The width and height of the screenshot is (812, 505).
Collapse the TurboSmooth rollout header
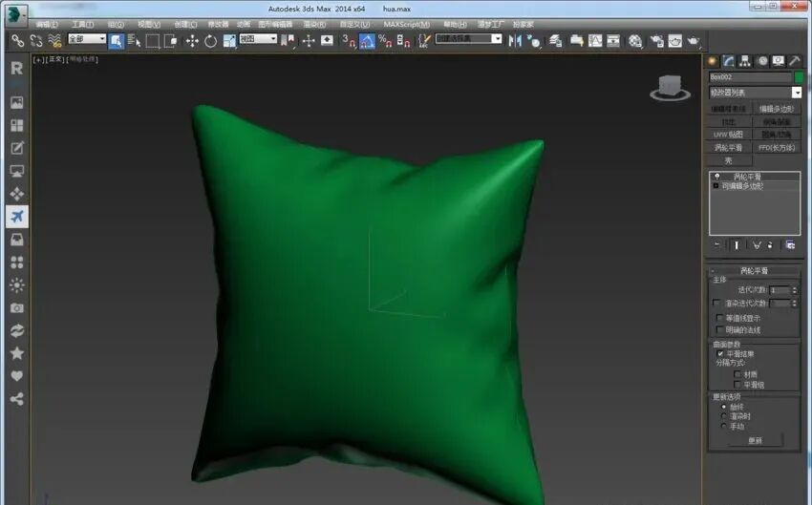[x=754, y=270]
